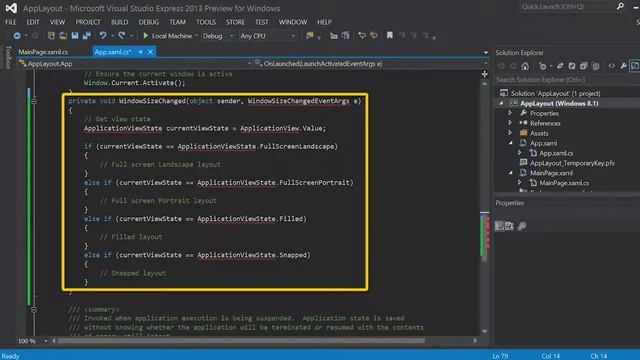Open the BUILD menu

(120, 22)
